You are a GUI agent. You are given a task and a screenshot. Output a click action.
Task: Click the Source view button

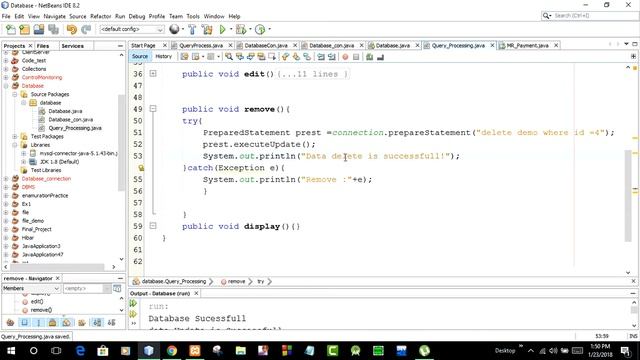140,56
